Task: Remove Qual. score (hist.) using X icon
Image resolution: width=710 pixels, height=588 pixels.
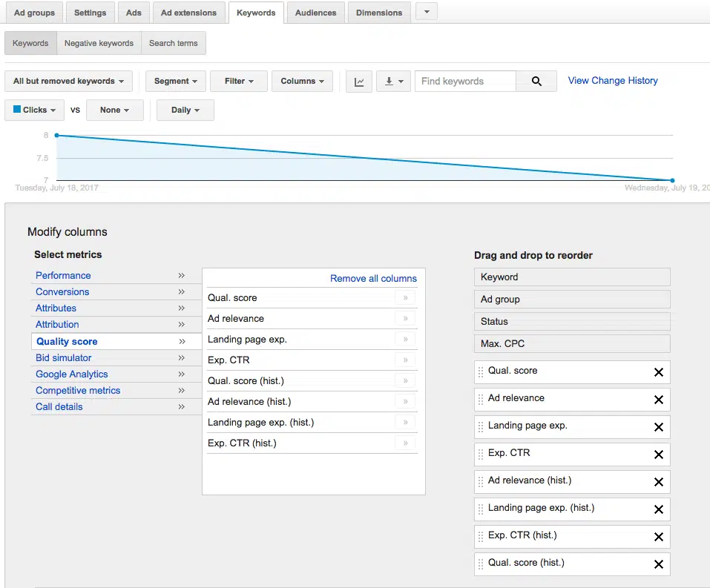Action: [658, 564]
